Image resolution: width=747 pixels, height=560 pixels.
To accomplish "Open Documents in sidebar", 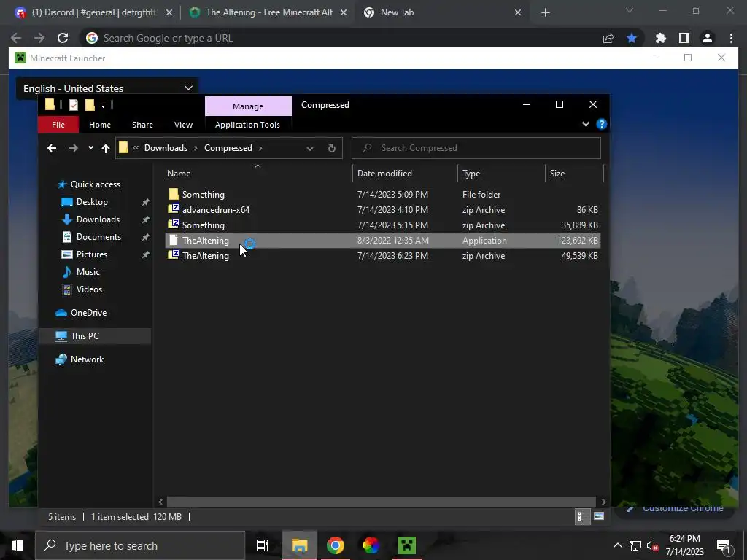I will pos(98,237).
